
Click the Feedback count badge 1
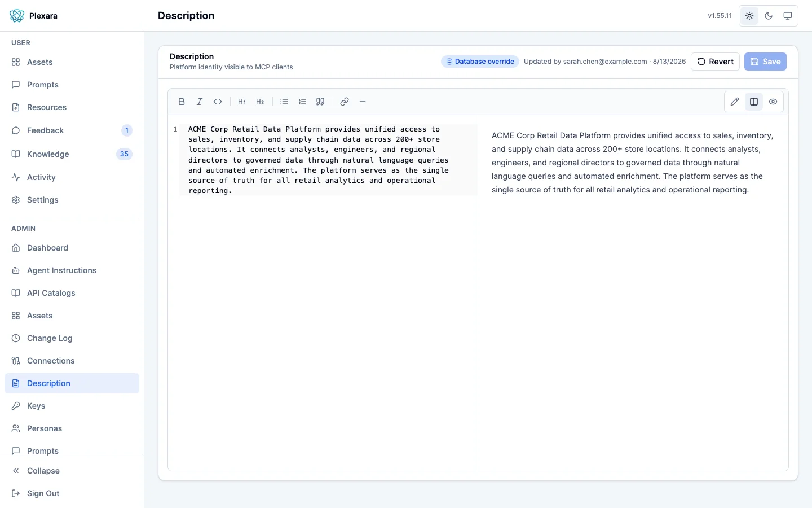tap(127, 130)
